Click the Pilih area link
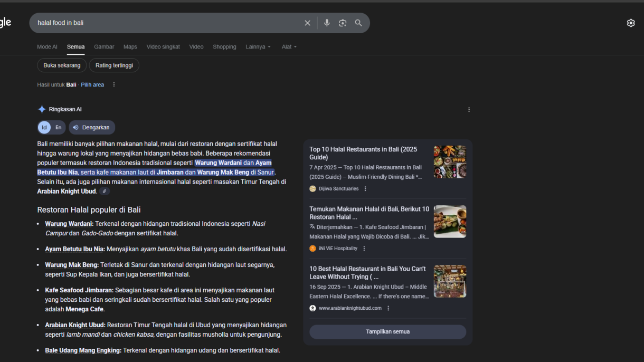Image resolution: width=644 pixels, height=362 pixels. [x=92, y=84]
